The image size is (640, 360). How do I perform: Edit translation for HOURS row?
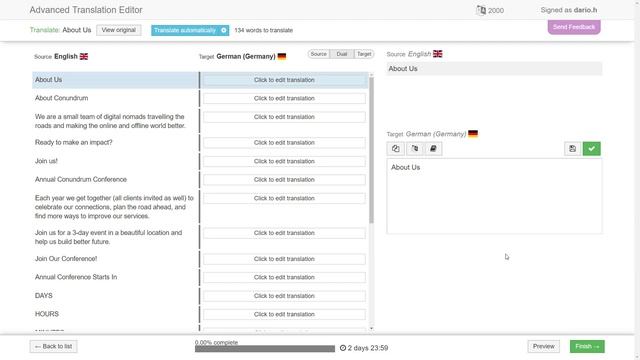[284, 314]
